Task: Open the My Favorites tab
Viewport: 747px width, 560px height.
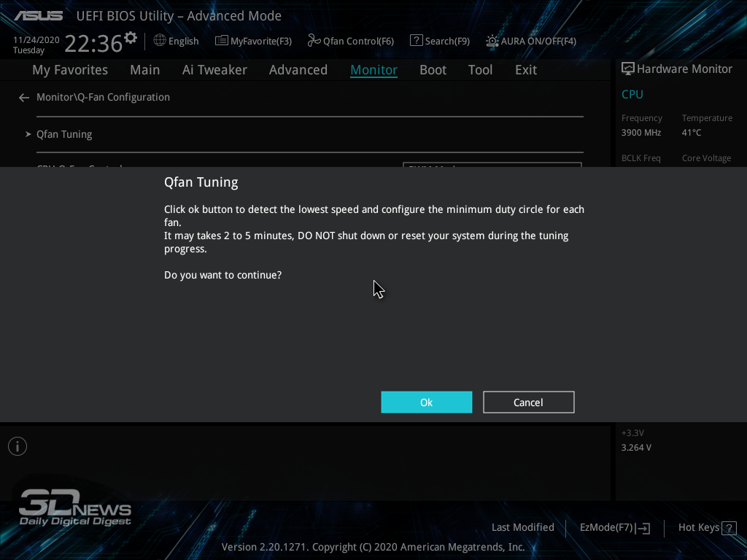Action: (70, 70)
